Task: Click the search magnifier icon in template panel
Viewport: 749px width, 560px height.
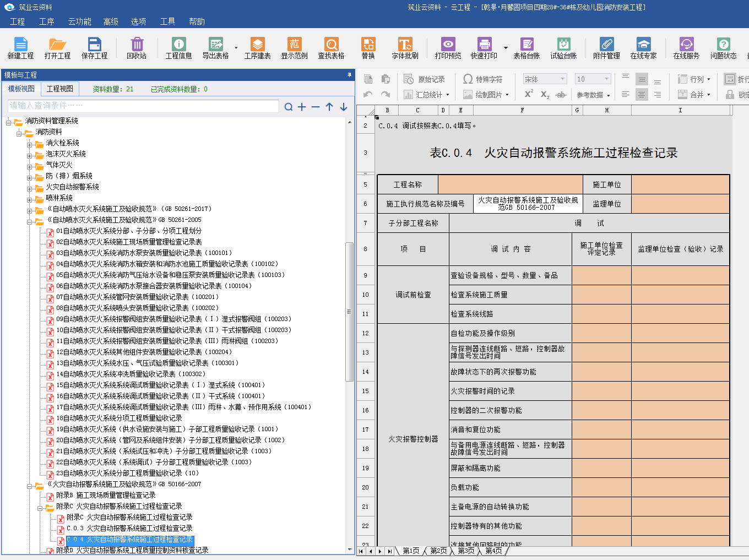Action: [x=289, y=107]
